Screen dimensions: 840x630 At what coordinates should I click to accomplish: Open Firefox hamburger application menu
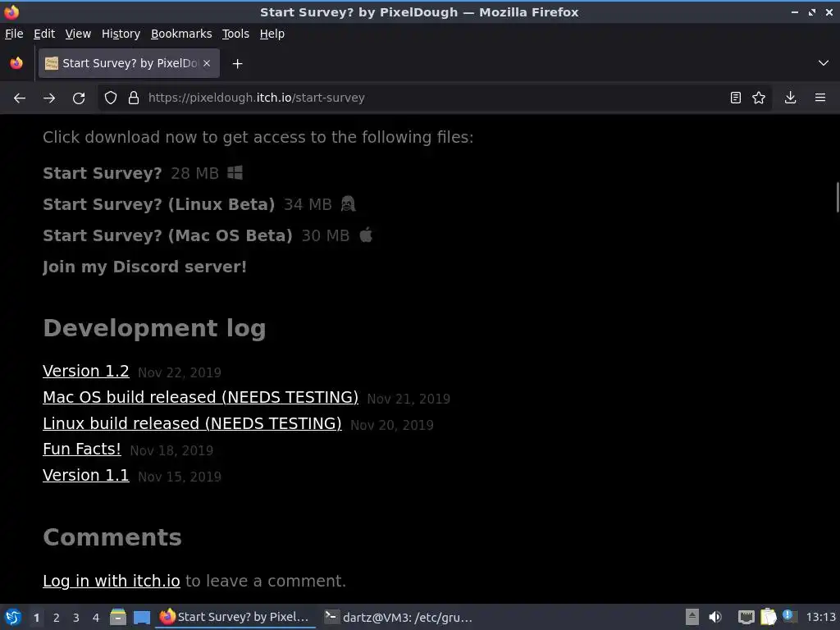tap(820, 98)
